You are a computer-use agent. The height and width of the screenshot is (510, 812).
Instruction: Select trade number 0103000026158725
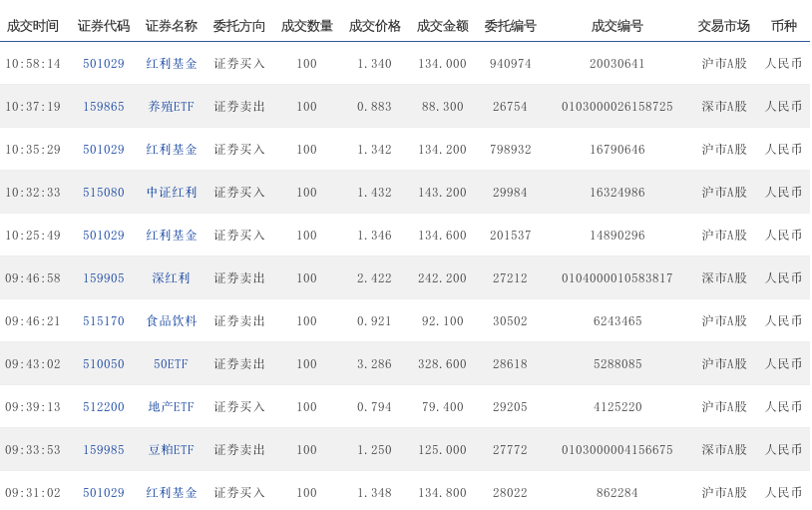click(x=617, y=107)
